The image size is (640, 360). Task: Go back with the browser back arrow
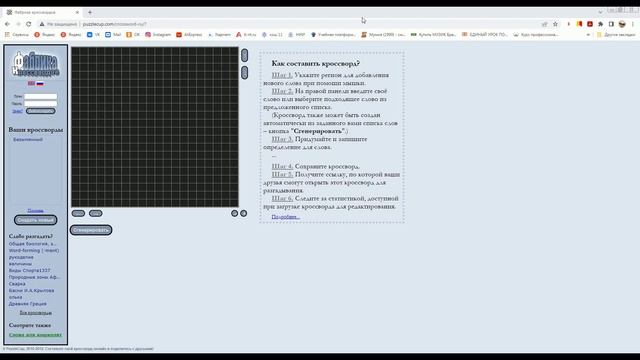pos(7,24)
